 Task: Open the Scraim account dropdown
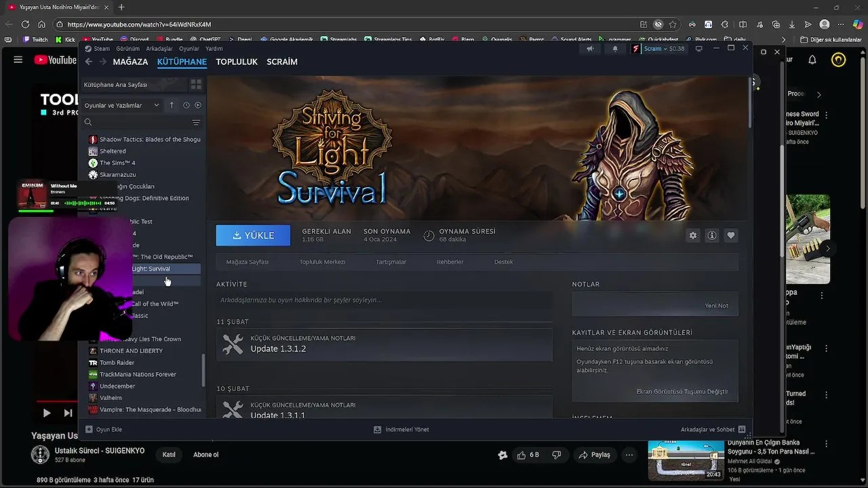658,49
